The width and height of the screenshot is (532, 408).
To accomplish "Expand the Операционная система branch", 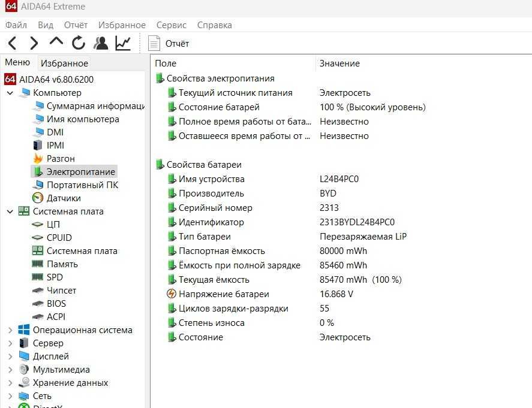I will [x=10, y=330].
